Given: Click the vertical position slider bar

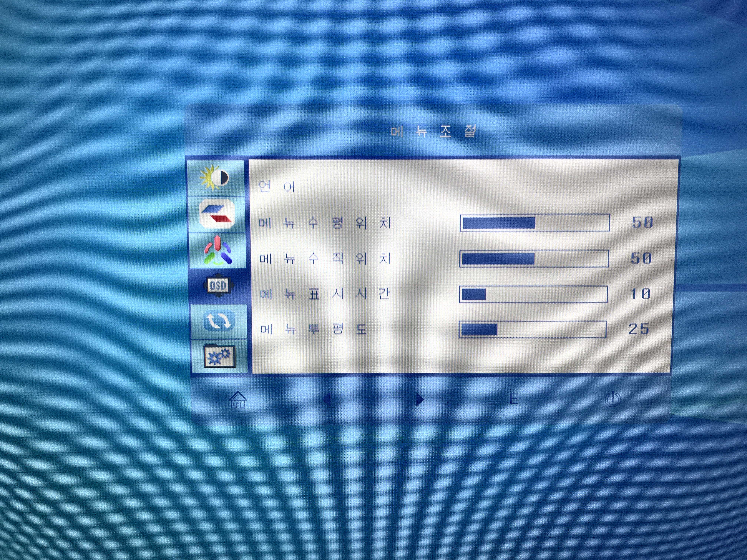Looking at the screenshot, I should (534, 259).
